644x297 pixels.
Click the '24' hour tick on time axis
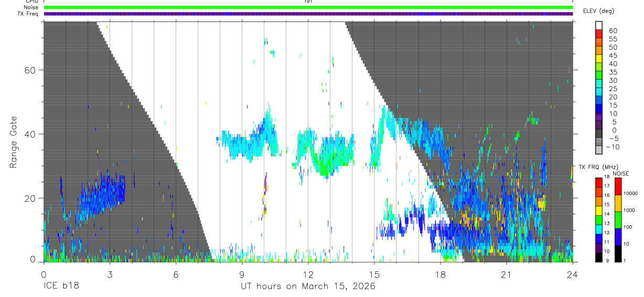coord(572,274)
